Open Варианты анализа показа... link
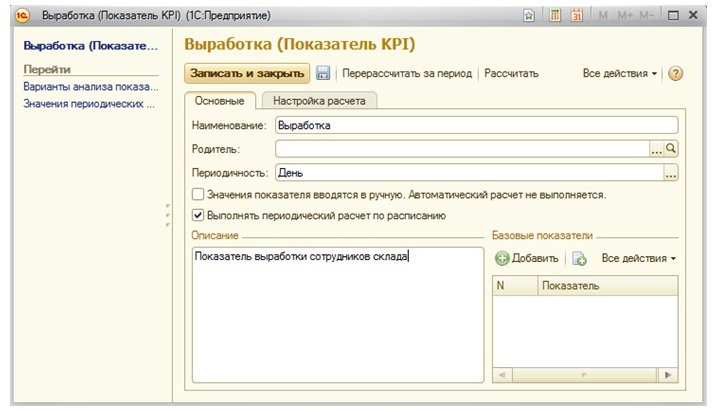 pyautogui.click(x=90, y=87)
